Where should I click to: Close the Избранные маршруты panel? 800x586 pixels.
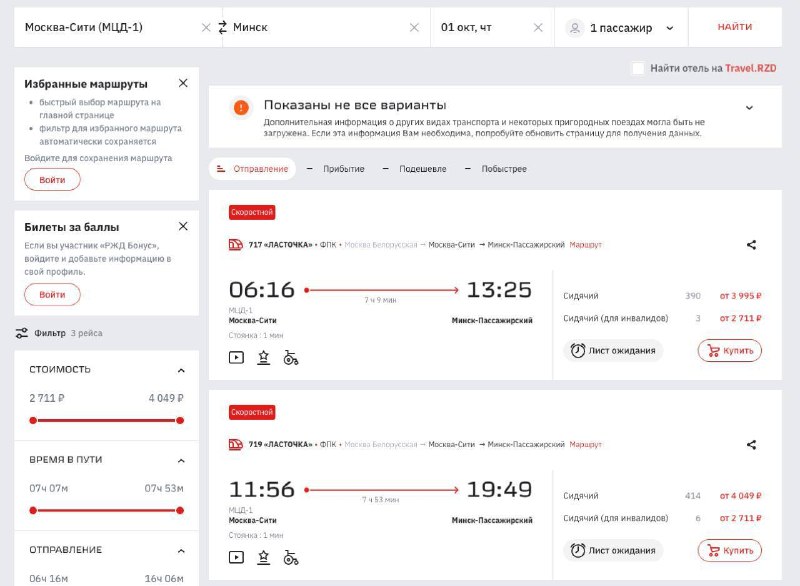coord(183,83)
